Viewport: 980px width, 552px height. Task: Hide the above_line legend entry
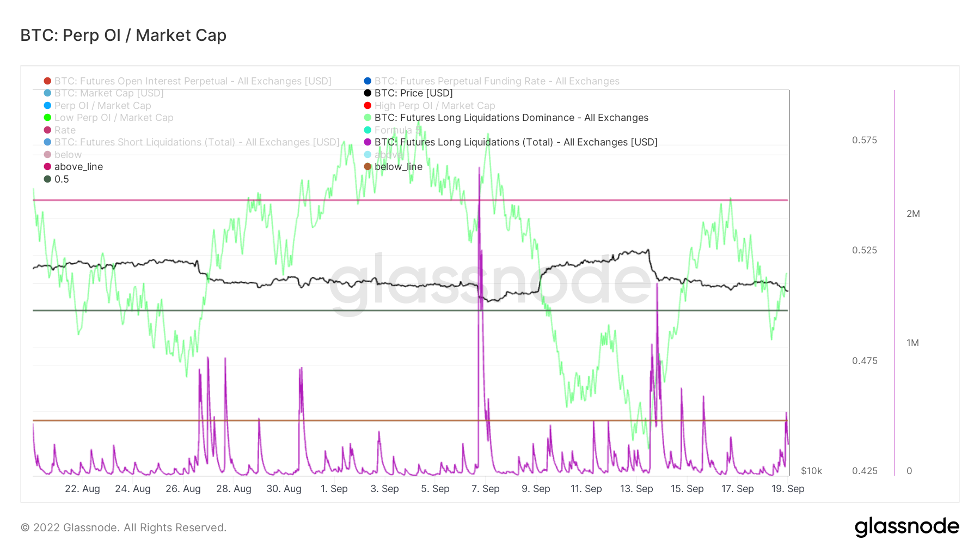[78, 167]
